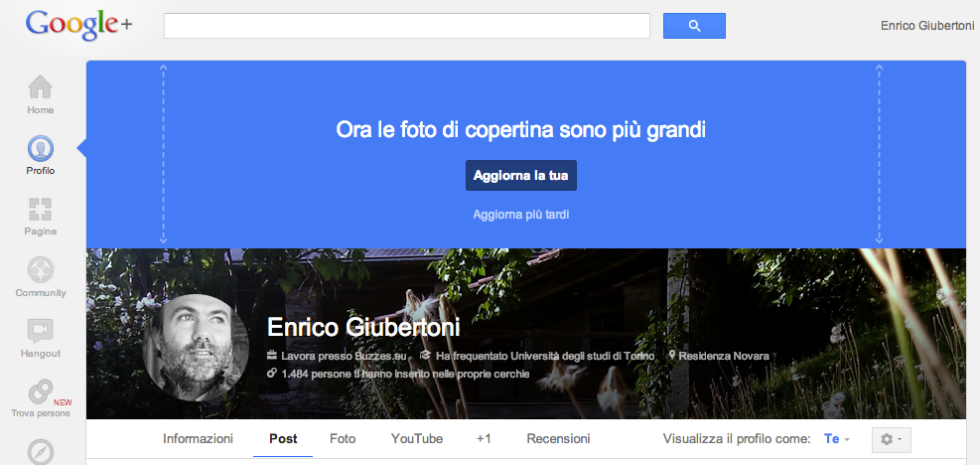The height and width of the screenshot is (465, 980).
Task: Click the circles icon beside 1.484 persone
Action: click(x=272, y=373)
